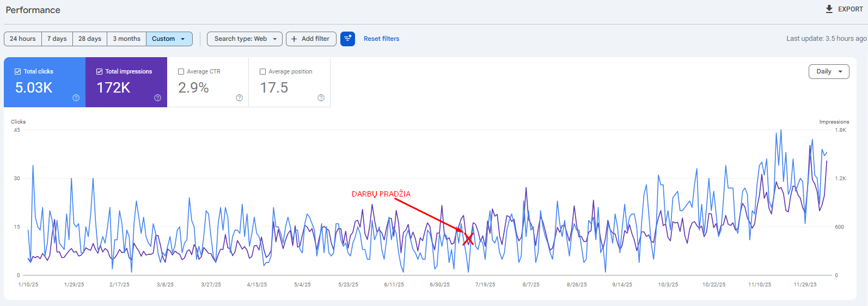Click the Clicks axis title

click(x=19, y=122)
